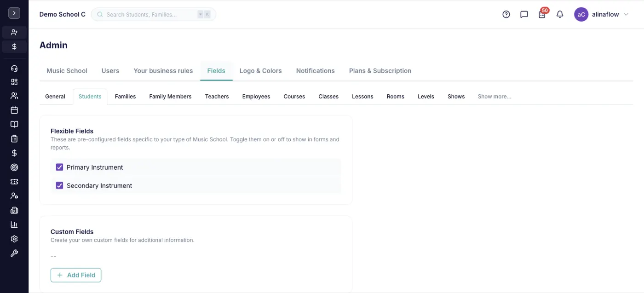Switch to the Music School tab
The image size is (644, 293).
[x=67, y=71]
